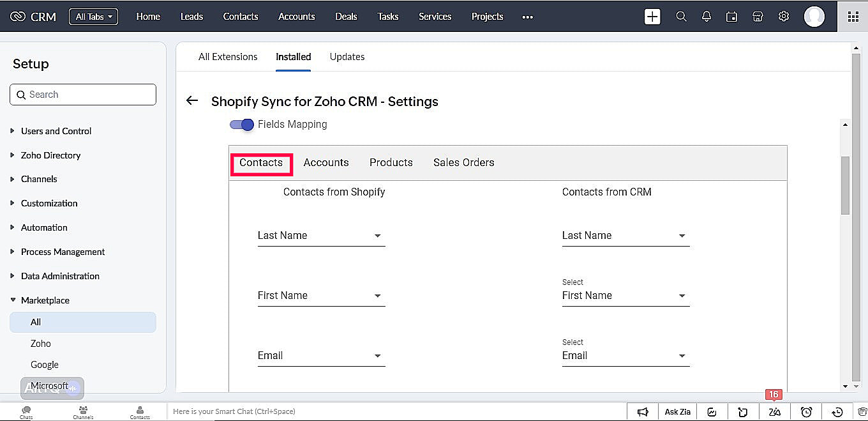Click the megaphone announcements icon
The width and height of the screenshot is (868, 421).
tap(643, 412)
